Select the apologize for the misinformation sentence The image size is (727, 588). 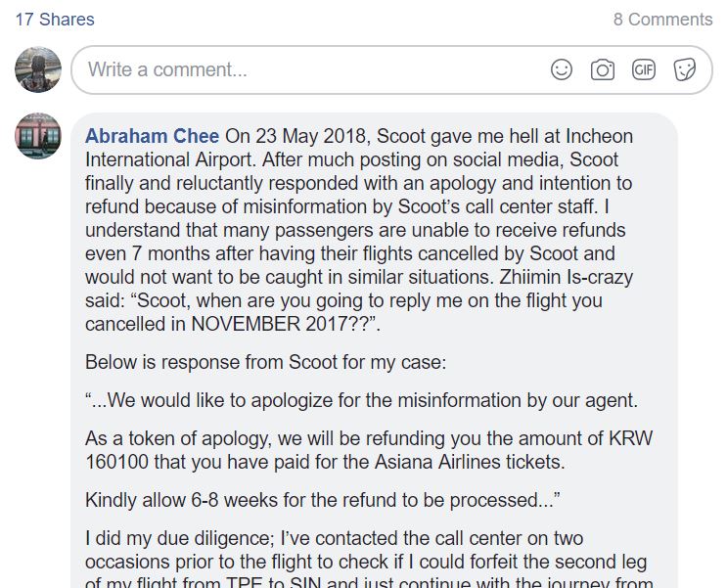[362, 400]
